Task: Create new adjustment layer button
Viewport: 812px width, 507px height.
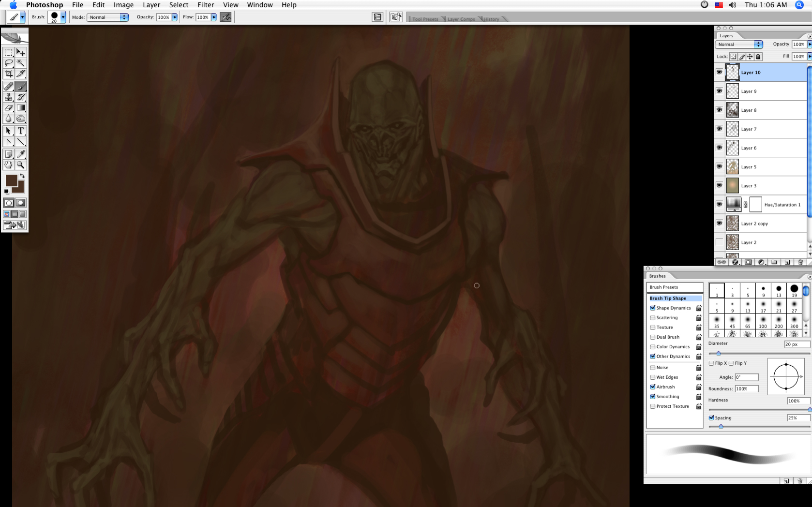Action: coord(761,262)
